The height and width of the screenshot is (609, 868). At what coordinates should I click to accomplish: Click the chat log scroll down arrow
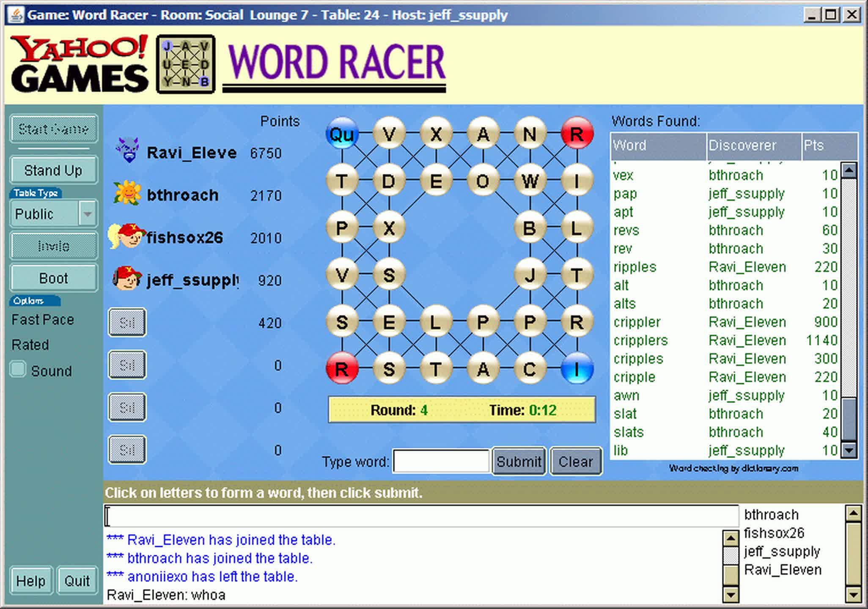coord(731,594)
